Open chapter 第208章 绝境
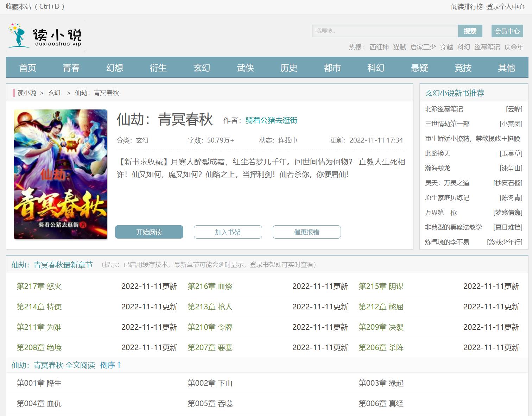The height and width of the screenshot is (416, 532). (39, 348)
